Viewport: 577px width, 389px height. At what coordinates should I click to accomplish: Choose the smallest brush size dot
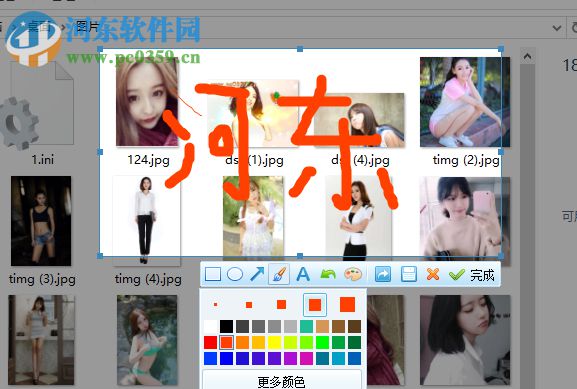point(216,304)
